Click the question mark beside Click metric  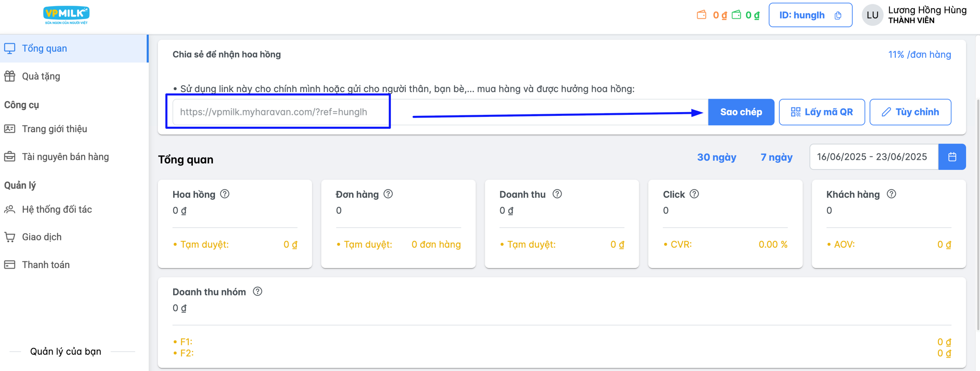click(694, 194)
